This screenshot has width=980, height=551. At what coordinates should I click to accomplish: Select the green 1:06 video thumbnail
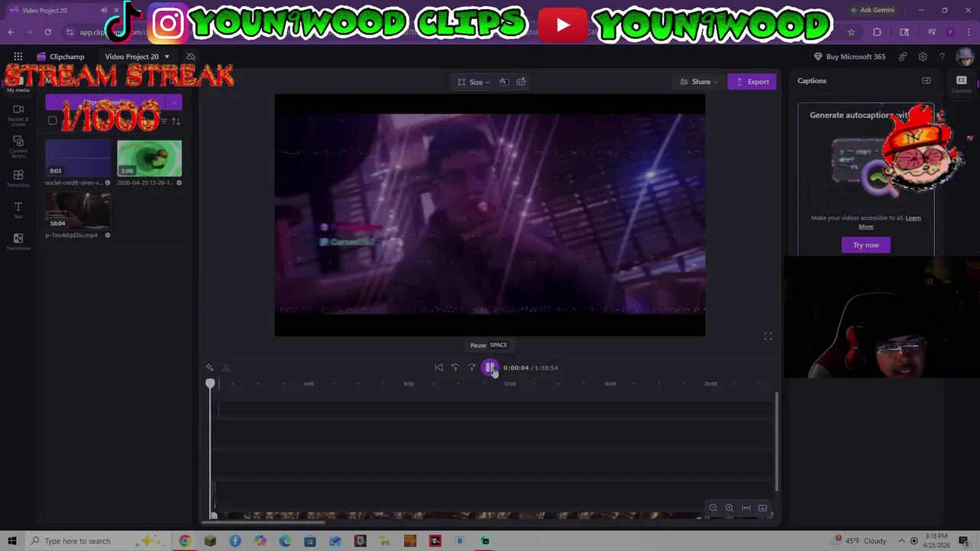(149, 158)
